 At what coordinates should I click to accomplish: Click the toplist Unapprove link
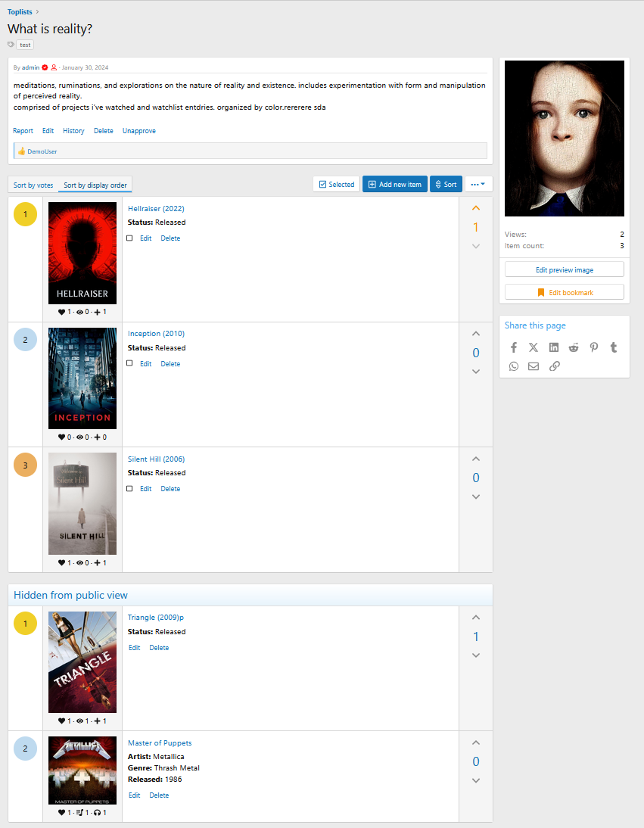pos(138,131)
